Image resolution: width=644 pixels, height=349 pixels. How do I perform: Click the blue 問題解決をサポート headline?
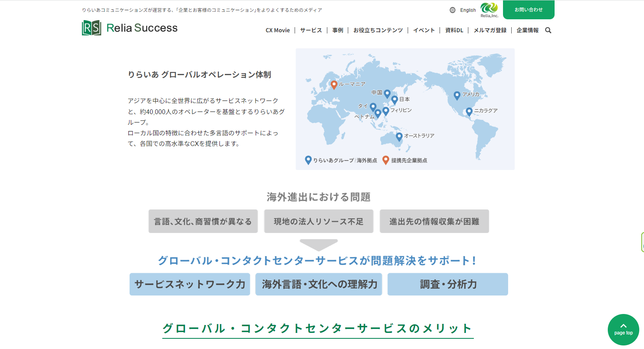pos(317,260)
